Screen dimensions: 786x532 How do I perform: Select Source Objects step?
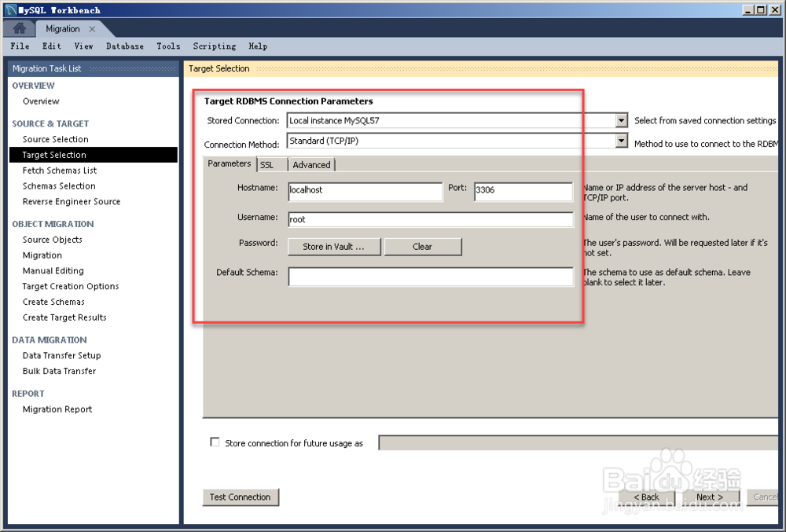point(53,240)
